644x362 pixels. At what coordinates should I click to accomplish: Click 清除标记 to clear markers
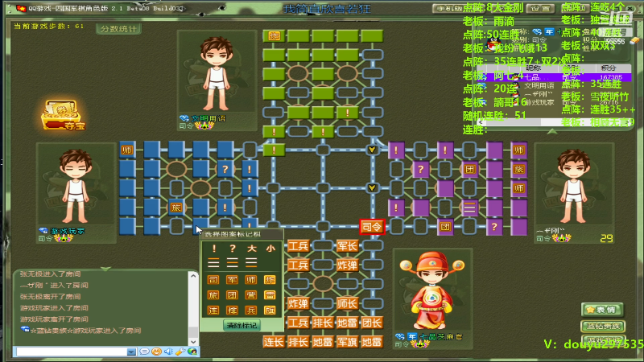coord(241,326)
